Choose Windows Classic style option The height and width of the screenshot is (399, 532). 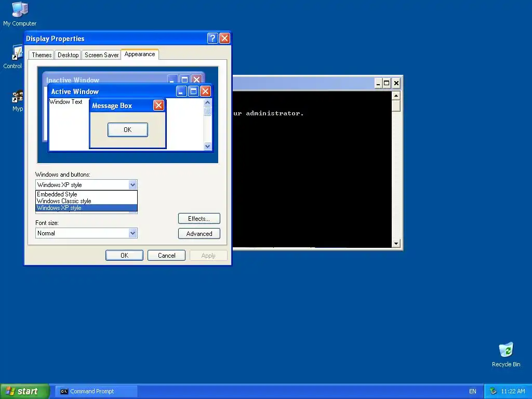click(x=87, y=201)
